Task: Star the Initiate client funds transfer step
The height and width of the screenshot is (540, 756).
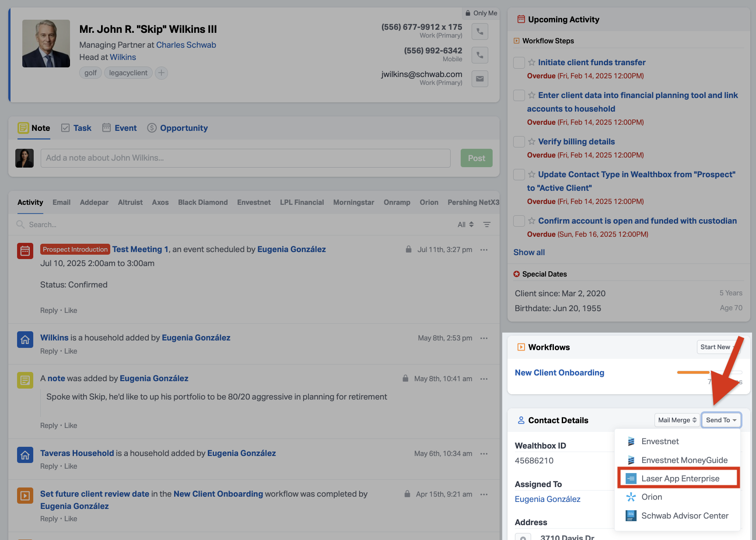Action: [x=532, y=62]
